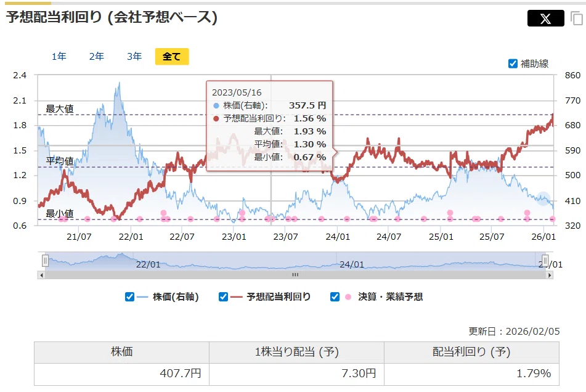Click the 24/01 label in range navigator

coord(352,264)
